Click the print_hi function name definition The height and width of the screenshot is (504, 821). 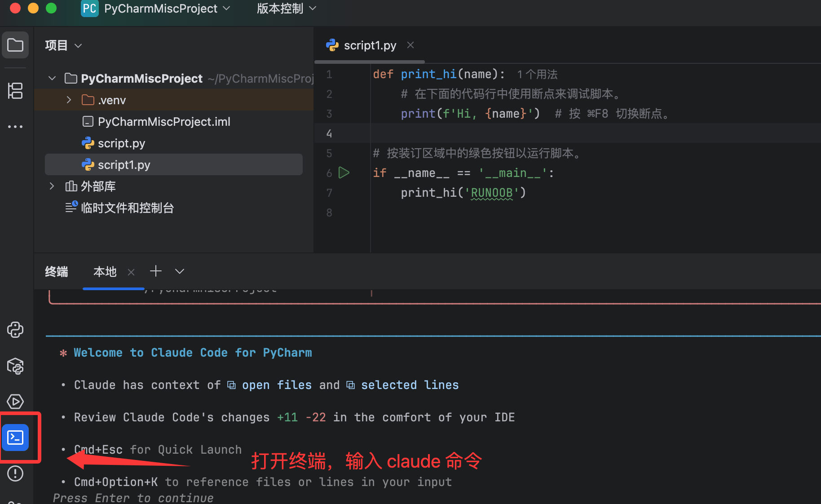tap(428, 74)
